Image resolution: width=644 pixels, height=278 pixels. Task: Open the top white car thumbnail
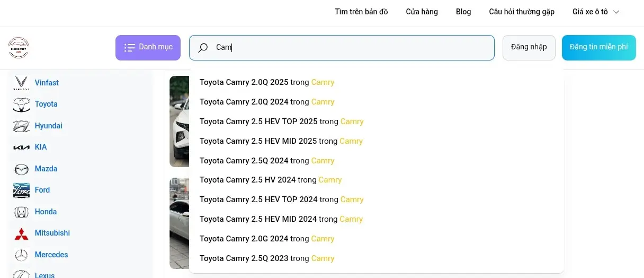click(x=179, y=121)
